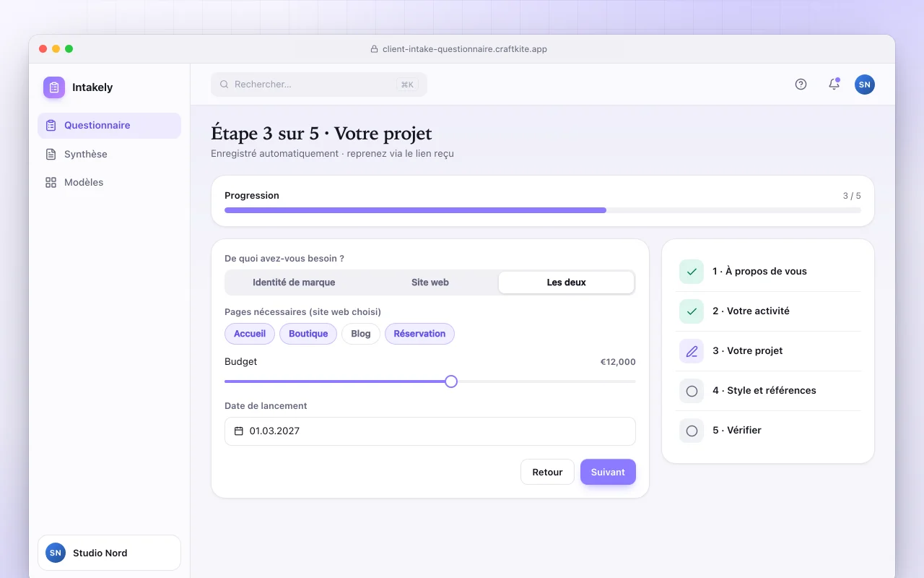Open Modèles in the sidebar
The height and width of the screenshot is (578, 924).
pos(109,182)
